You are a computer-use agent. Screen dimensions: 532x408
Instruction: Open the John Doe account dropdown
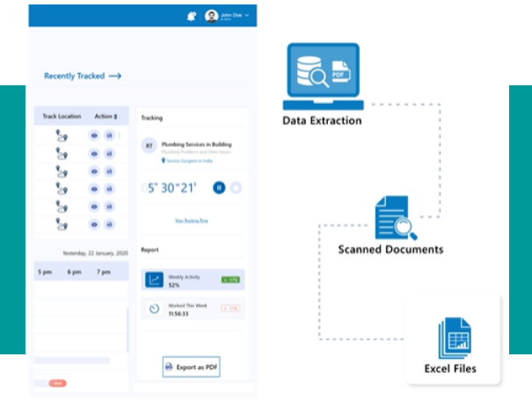pyautogui.click(x=247, y=16)
